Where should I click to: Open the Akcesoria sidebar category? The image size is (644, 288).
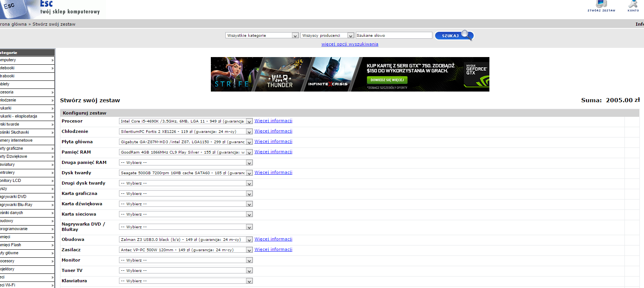pyautogui.click(x=27, y=92)
